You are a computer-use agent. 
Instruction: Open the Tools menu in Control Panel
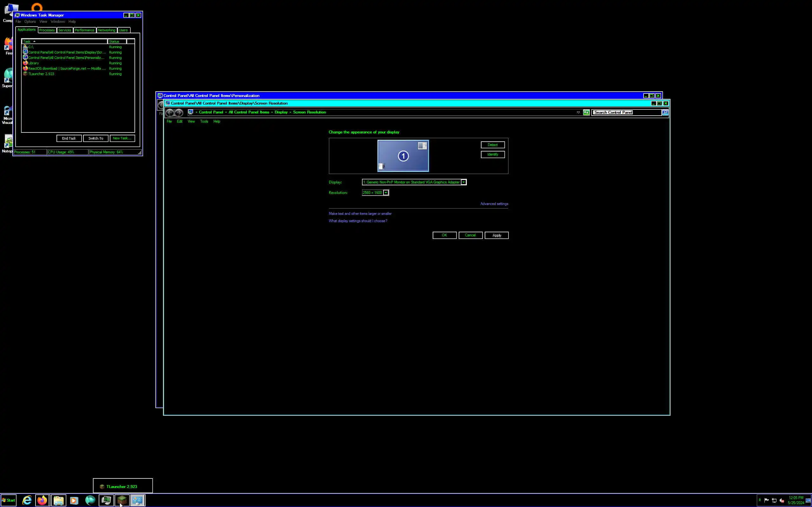coord(204,121)
